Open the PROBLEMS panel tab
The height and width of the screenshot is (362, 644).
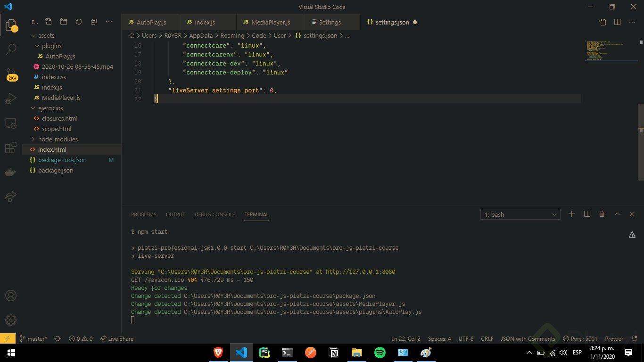tap(144, 214)
